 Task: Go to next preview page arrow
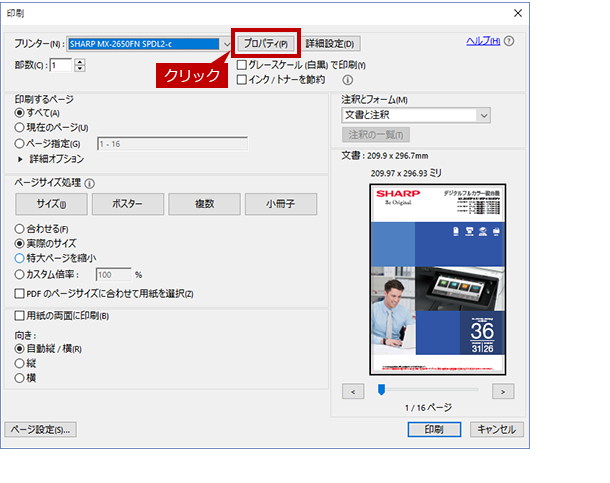503,392
